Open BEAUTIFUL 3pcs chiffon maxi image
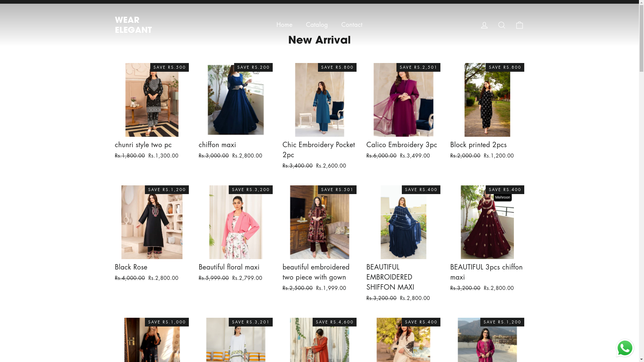This screenshot has height=362, width=644. point(487,222)
